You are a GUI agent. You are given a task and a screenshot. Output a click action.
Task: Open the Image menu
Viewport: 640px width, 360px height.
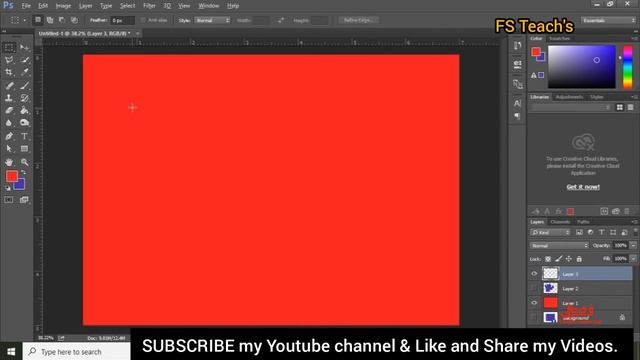tap(63, 6)
